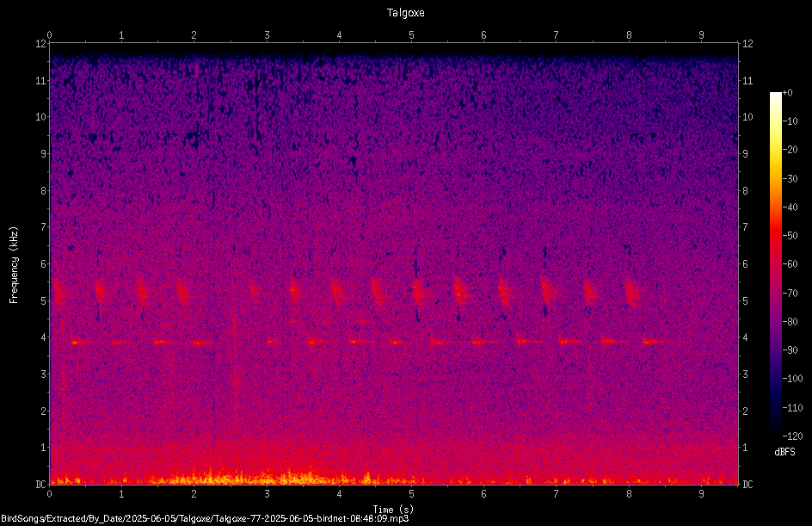Click the white top of the color scale bar
The width and height of the screenshot is (812, 526).
tap(775, 96)
